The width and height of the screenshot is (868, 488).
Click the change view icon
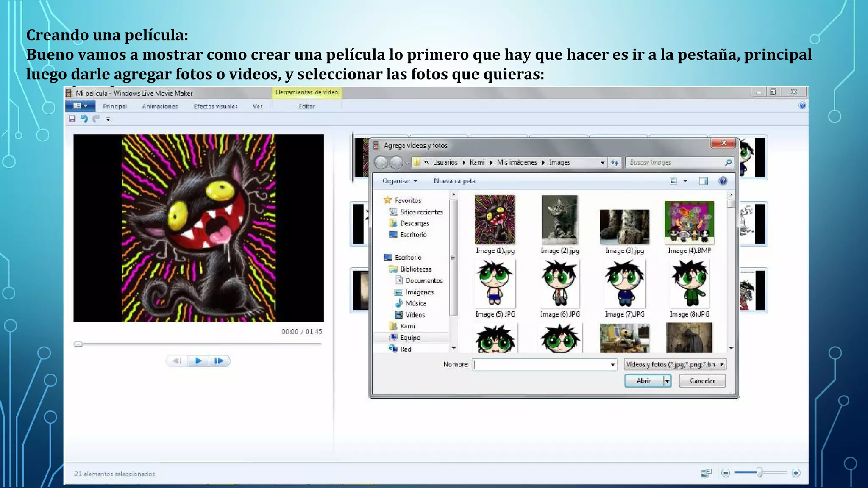(x=673, y=181)
